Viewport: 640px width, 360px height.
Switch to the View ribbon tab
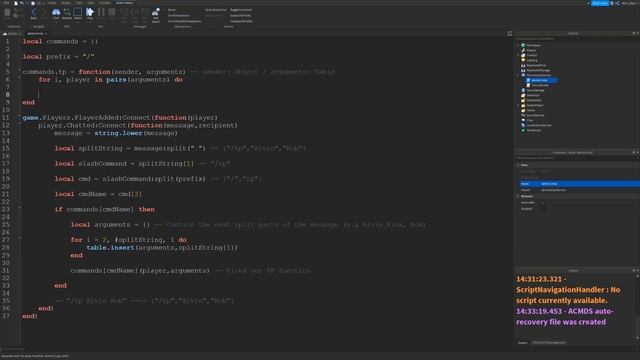point(91,3)
